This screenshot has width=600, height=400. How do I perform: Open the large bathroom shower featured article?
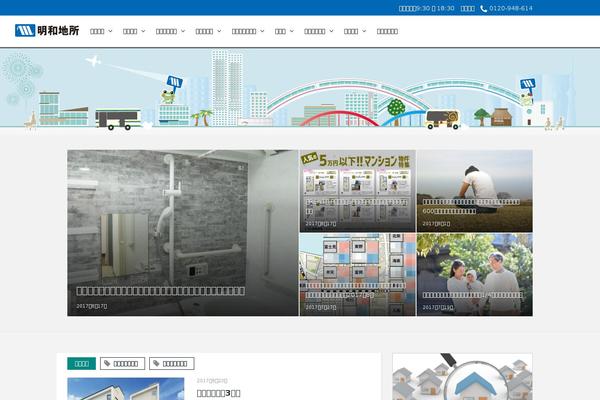point(183,233)
